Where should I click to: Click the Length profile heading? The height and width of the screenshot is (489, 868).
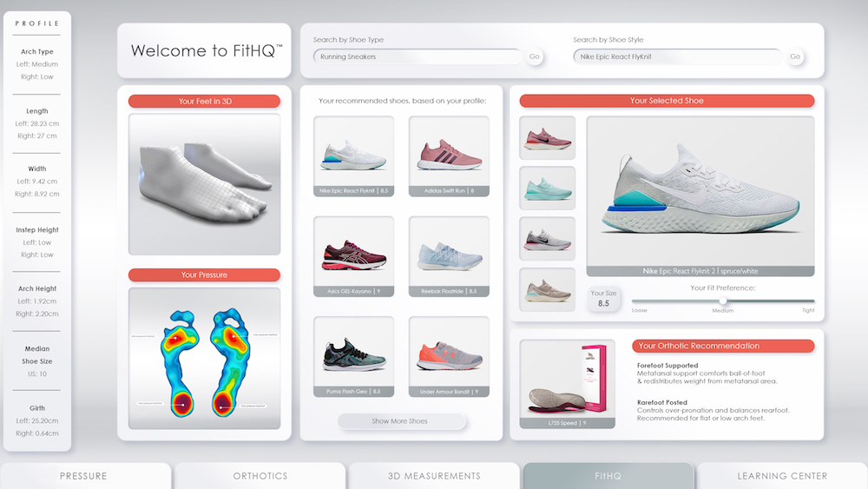point(37,111)
